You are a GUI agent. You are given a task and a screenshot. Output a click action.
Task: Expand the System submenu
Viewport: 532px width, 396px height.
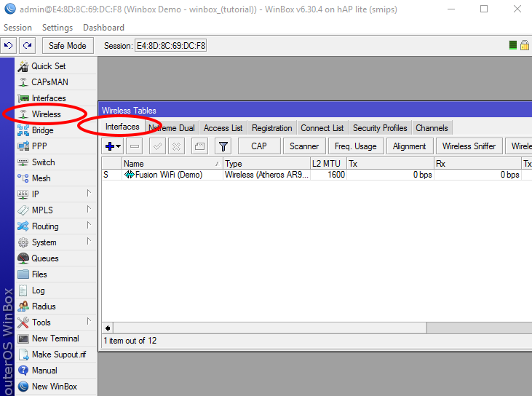[x=56, y=242]
